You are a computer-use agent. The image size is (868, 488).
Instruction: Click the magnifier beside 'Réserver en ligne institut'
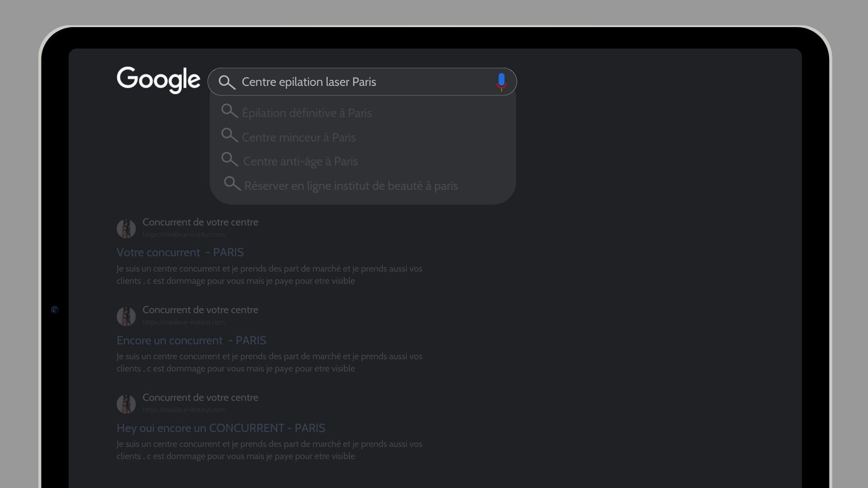tap(232, 184)
